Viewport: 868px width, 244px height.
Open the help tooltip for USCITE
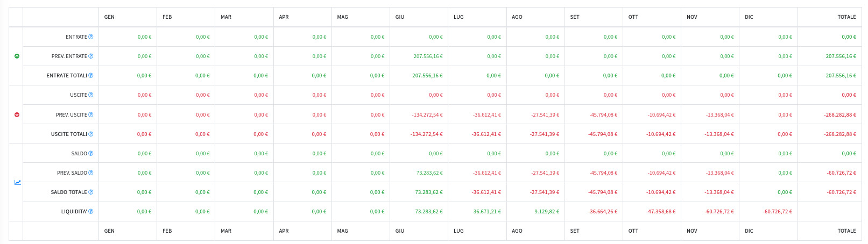pos(91,95)
